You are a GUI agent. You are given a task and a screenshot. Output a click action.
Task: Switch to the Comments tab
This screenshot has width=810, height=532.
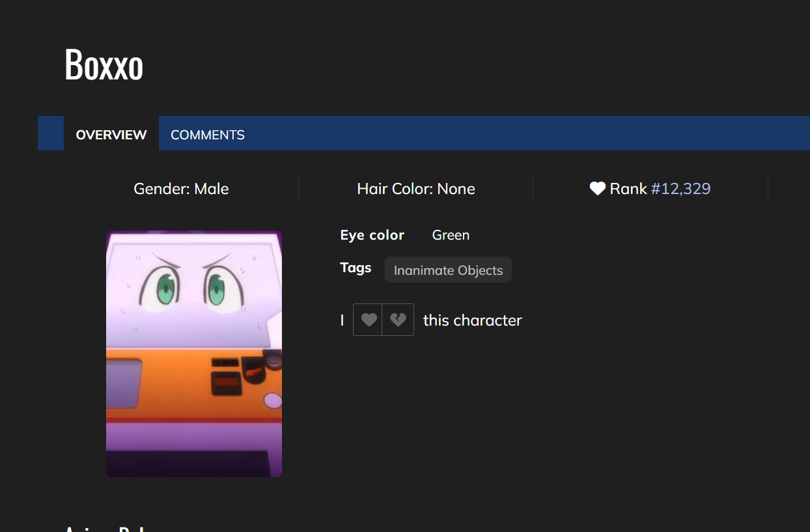208,135
